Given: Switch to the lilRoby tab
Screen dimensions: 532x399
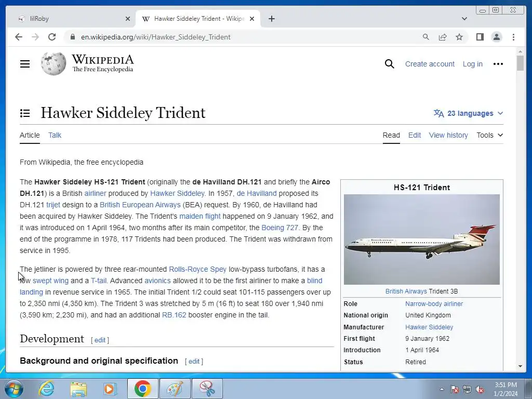Looking at the screenshot, I should point(71,19).
